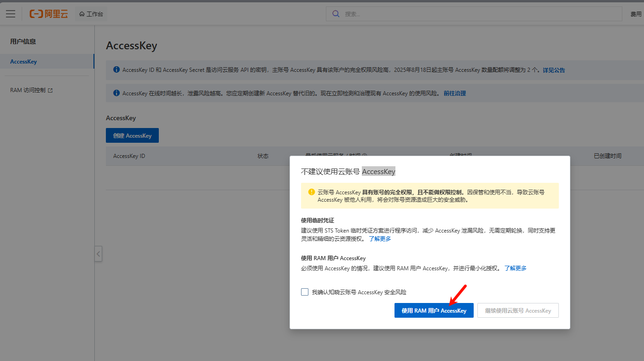Viewport: 644px width, 361px height.
Task: Check 我确认知晓云账号 AccessKey 安全风险 checkbox
Action: 305,292
